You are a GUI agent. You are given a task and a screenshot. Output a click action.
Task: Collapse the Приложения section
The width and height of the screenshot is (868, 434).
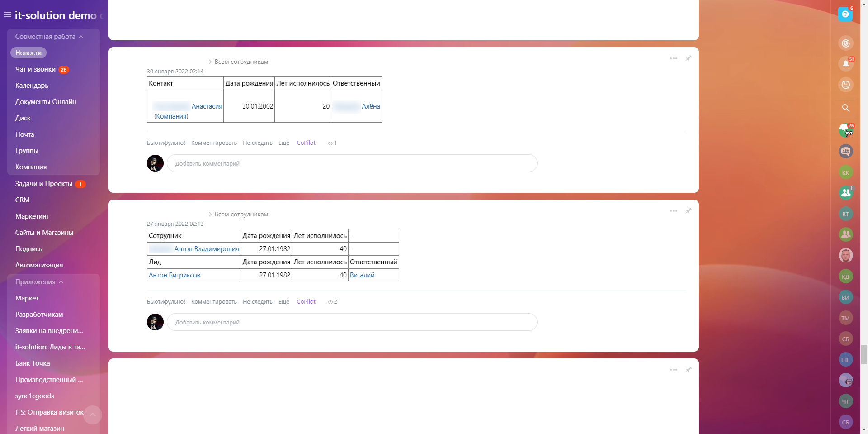tap(39, 282)
